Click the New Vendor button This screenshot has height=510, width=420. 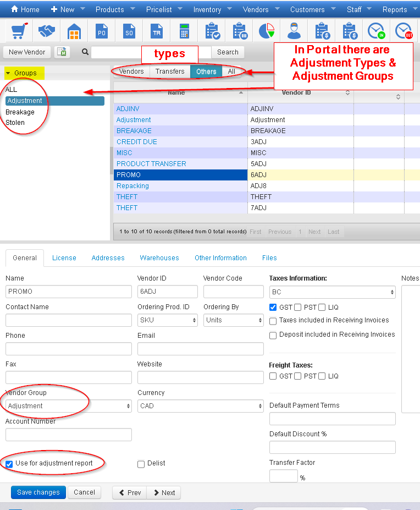pos(27,52)
